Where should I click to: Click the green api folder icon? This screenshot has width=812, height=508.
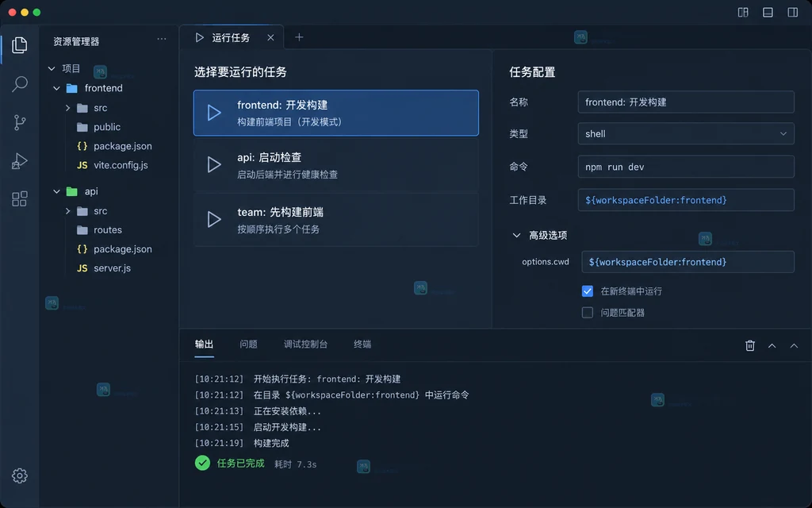pos(72,191)
